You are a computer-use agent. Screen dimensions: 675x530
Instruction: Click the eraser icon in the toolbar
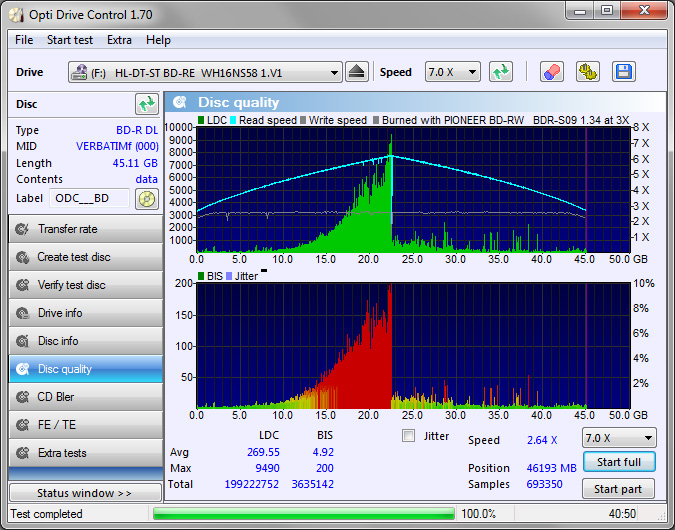pyautogui.click(x=551, y=72)
